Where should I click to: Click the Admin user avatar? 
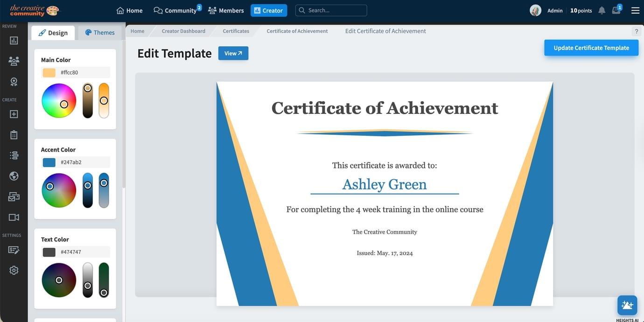[x=536, y=10]
